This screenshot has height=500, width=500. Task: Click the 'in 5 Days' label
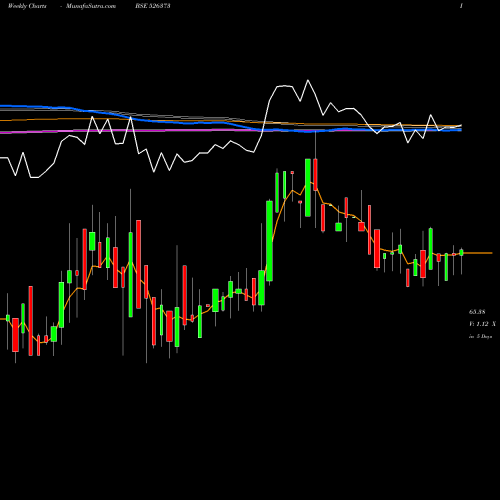481,336
